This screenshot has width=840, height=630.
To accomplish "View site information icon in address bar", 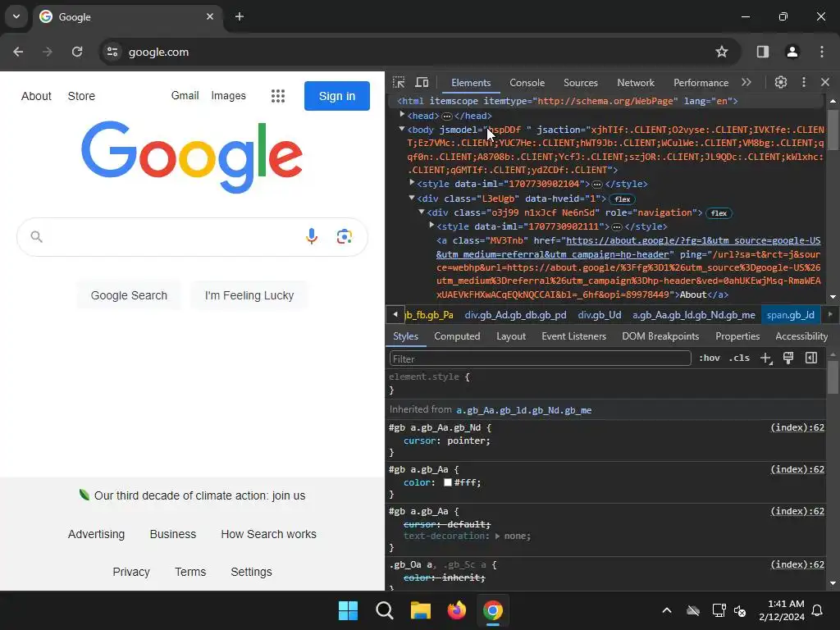I will [112, 52].
